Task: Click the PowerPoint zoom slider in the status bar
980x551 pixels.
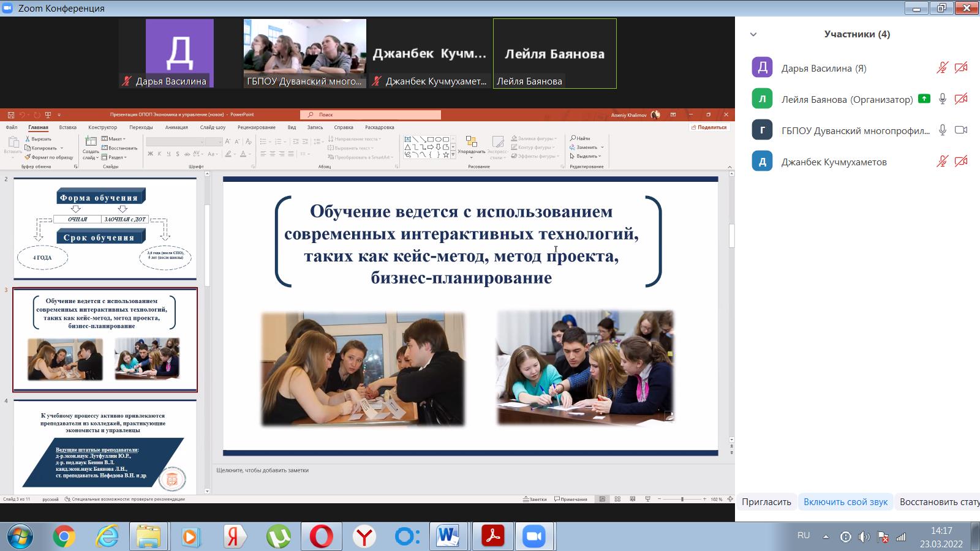Action: 682,500
